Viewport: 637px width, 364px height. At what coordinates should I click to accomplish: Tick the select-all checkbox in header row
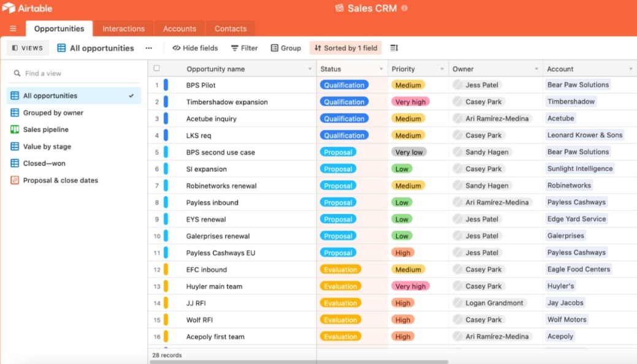pos(157,69)
